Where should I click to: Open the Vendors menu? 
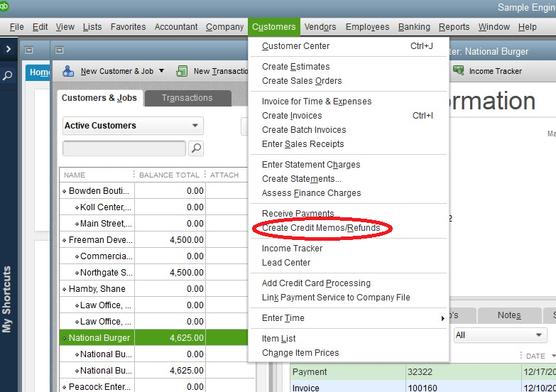click(320, 27)
